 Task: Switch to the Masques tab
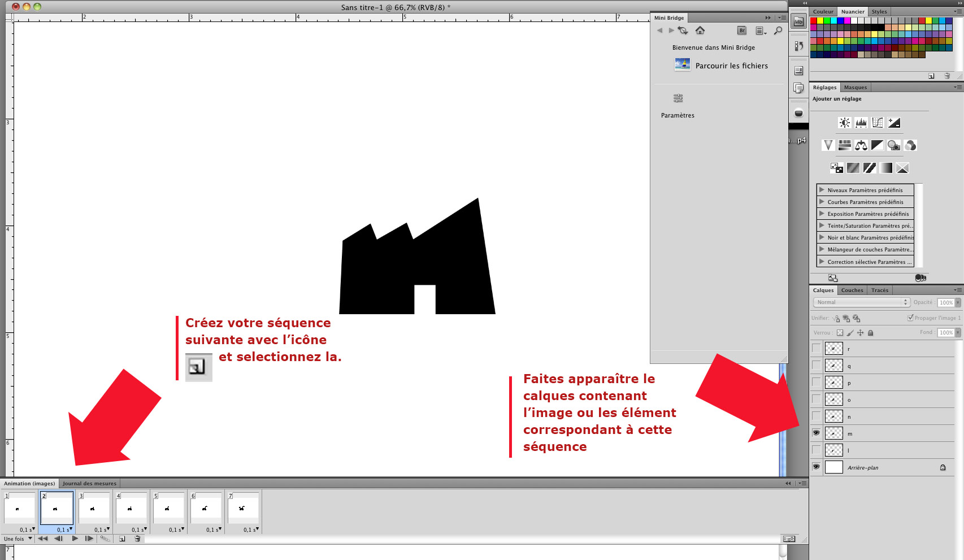pos(855,88)
